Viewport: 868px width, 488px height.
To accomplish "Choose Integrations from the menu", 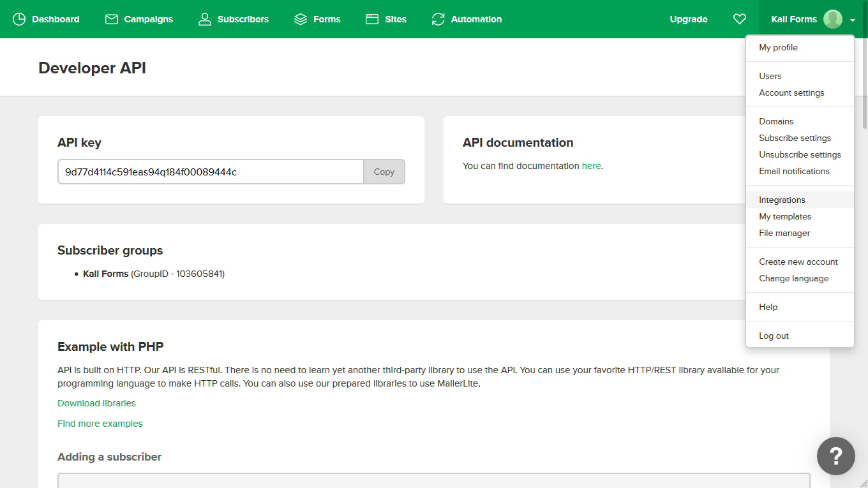I will 800,200.
